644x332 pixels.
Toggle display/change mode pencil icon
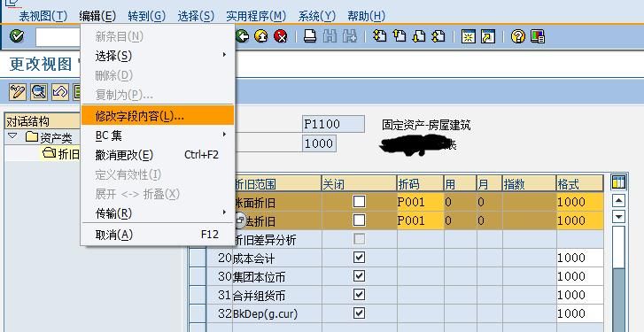click(17, 92)
